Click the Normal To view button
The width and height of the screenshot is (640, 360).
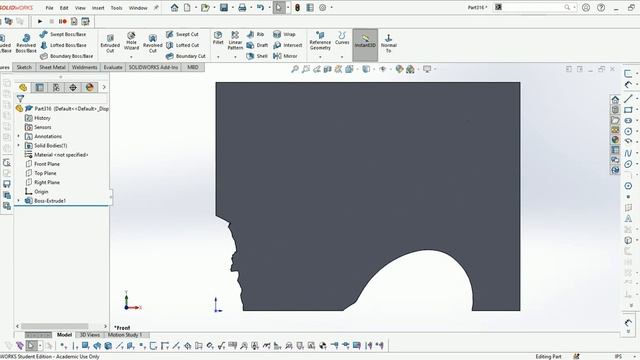(389, 43)
